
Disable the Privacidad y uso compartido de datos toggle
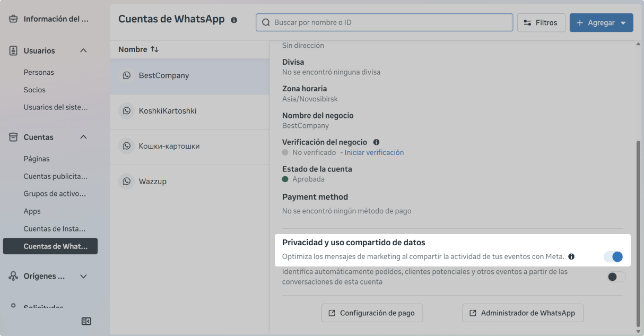click(x=613, y=256)
